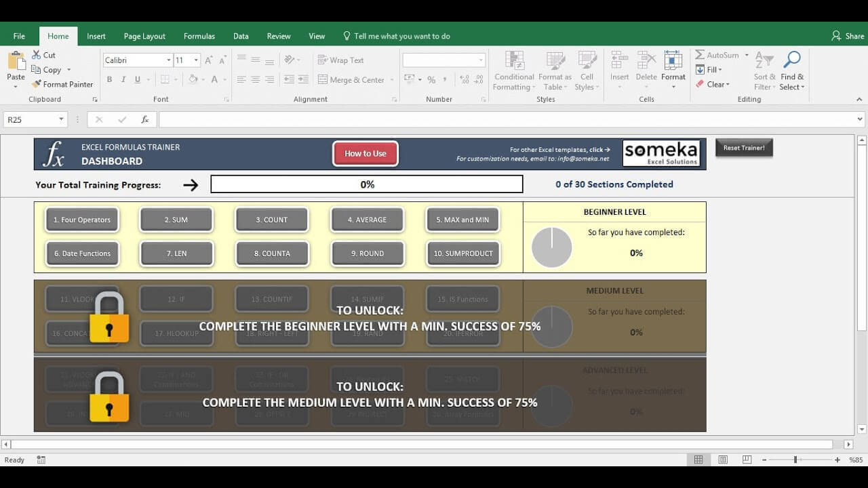Open the Sort & Filter tool

pyautogui.click(x=764, y=70)
